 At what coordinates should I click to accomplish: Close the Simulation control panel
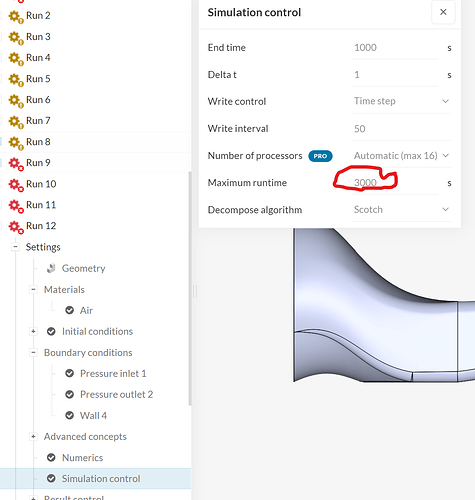coord(443,12)
